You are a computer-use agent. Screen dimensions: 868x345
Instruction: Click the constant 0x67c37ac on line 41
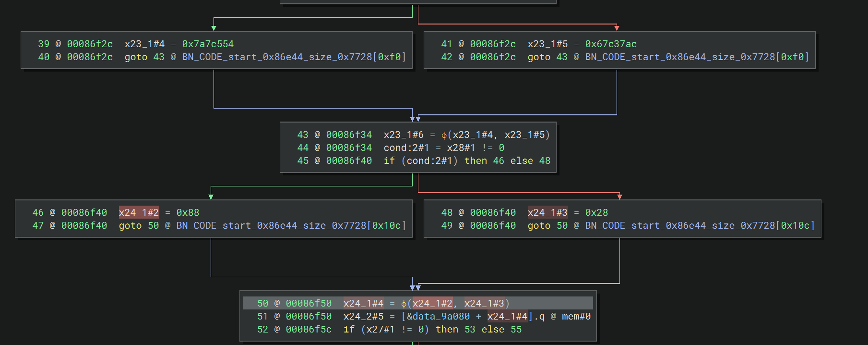pyautogui.click(x=611, y=44)
